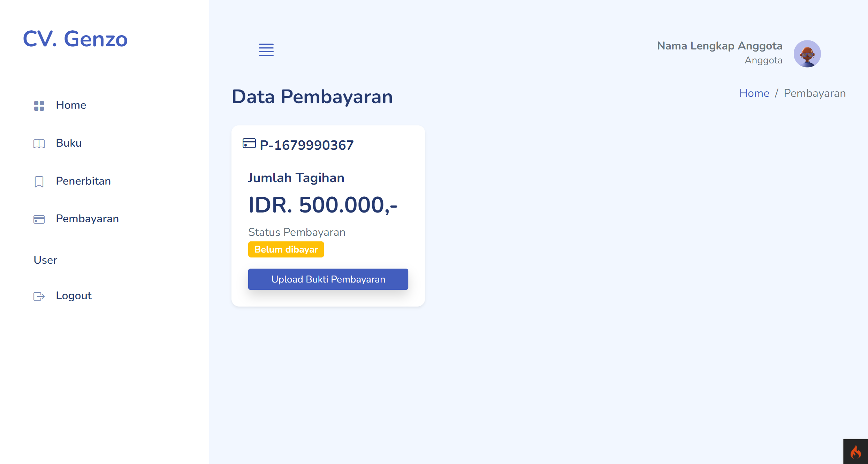The image size is (868, 464).
Task: Toggle the Pembayaran menu highlight
Action: (87, 219)
